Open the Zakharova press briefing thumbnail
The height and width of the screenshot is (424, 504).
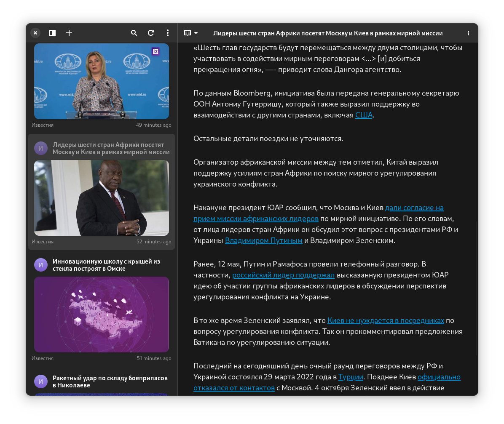tap(102, 81)
